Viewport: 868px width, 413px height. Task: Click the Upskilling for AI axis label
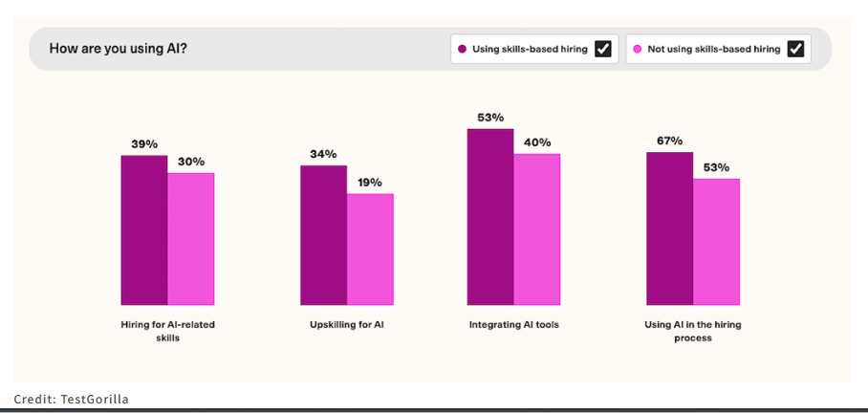(347, 325)
